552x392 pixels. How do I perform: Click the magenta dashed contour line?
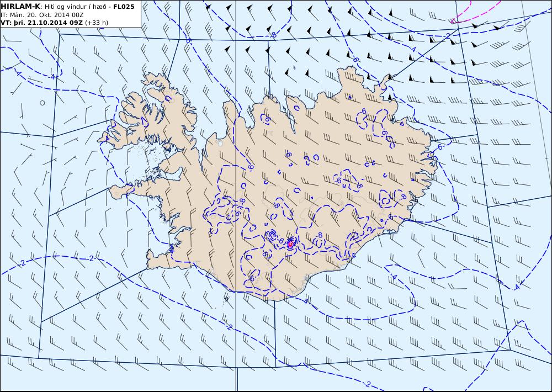coord(476,12)
